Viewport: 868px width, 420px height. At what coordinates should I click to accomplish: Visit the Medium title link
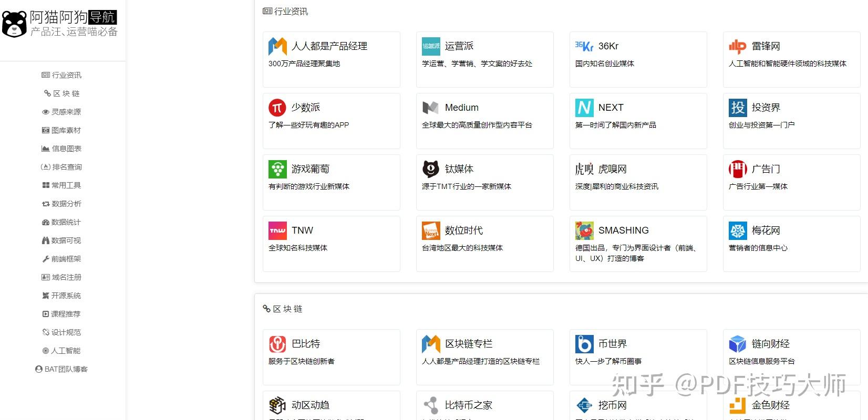tap(462, 108)
